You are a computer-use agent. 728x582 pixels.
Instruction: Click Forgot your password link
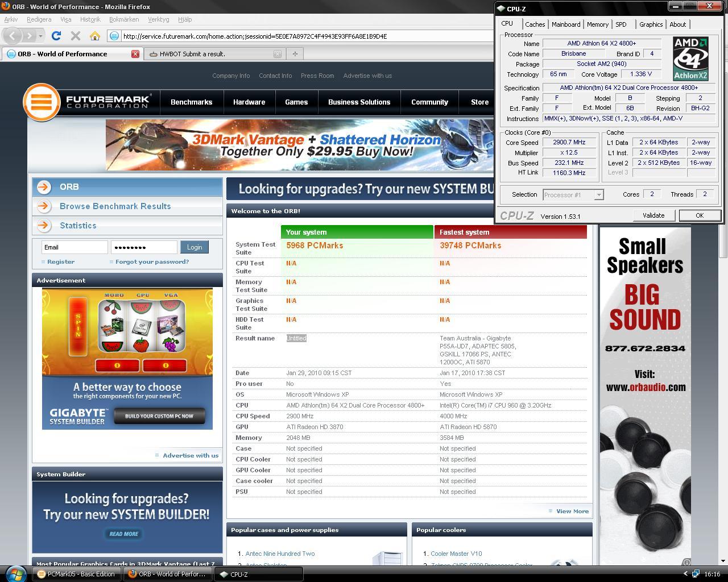[x=152, y=262]
